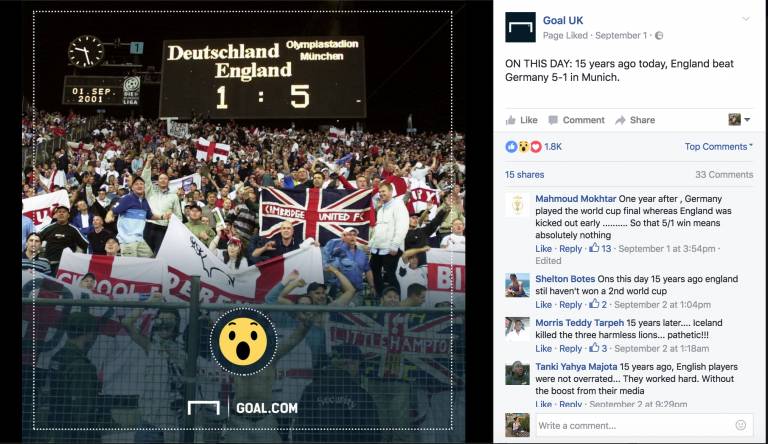Viewport: 768px width, 444px height.
Task: Open Shelton Botes' avatar thumbnail
Action: point(517,285)
